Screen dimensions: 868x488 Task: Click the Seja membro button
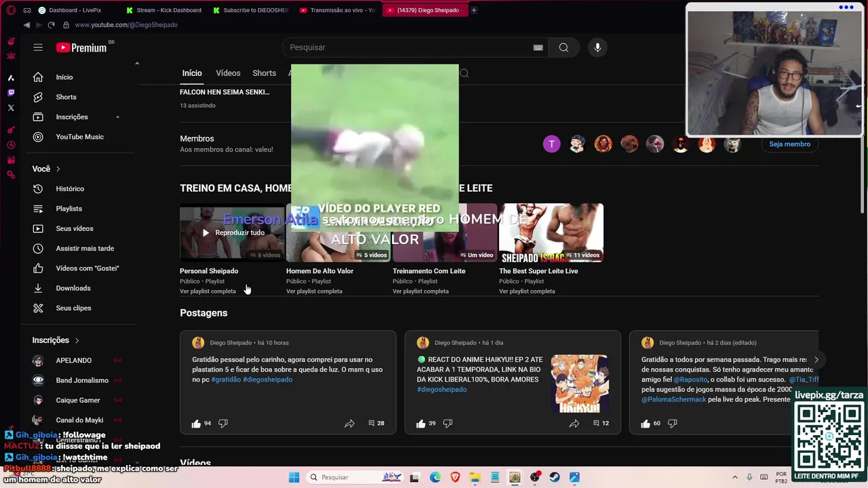click(x=789, y=144)
